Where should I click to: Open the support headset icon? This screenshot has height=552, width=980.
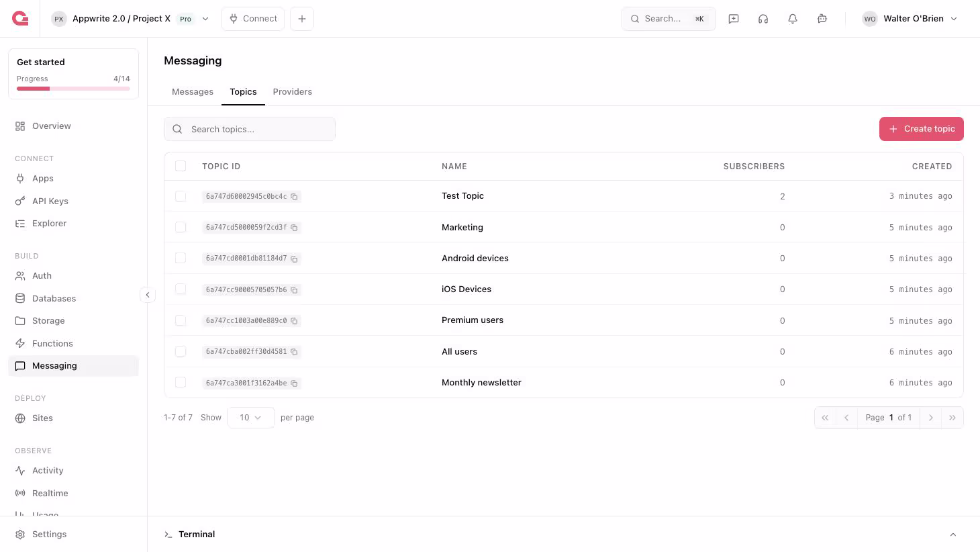click(763, 19)
